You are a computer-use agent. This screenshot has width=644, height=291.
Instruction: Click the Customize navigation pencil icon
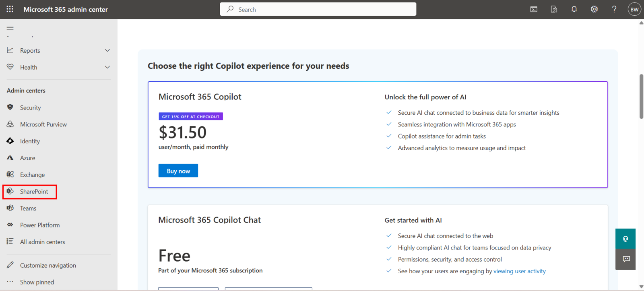point(10,265)
